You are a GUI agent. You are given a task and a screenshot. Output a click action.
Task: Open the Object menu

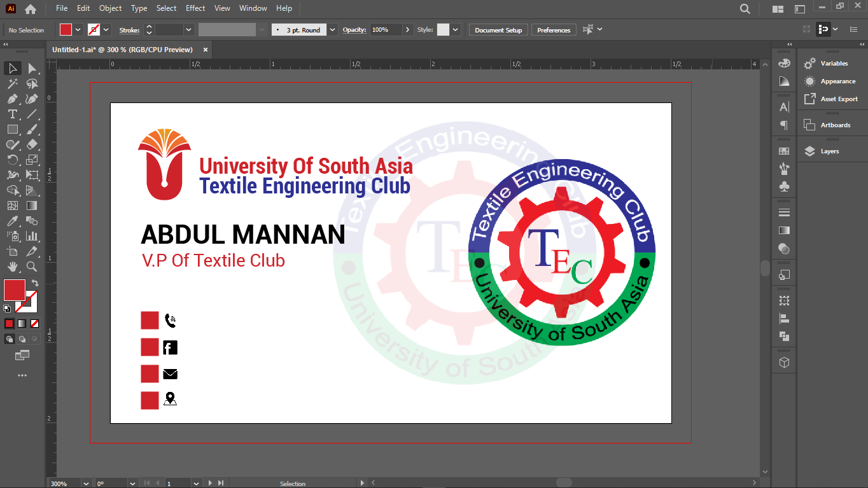[110, 8]
